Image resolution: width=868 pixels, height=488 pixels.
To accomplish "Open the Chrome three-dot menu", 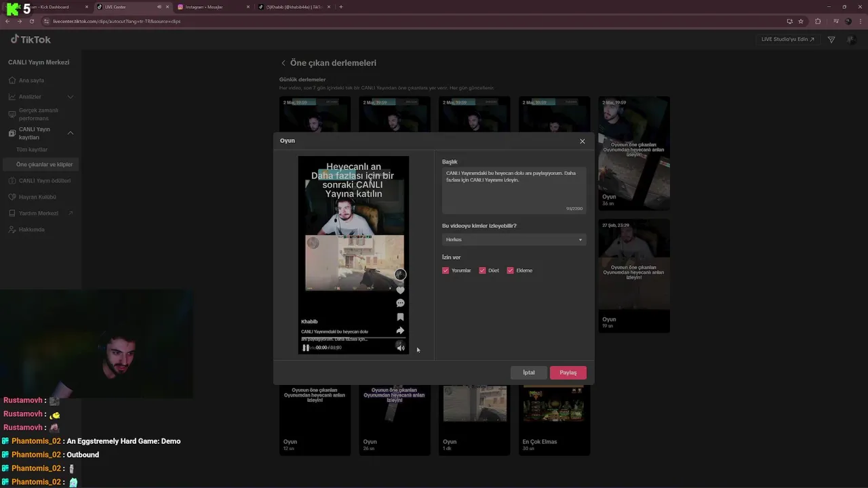I will [859, 21].
